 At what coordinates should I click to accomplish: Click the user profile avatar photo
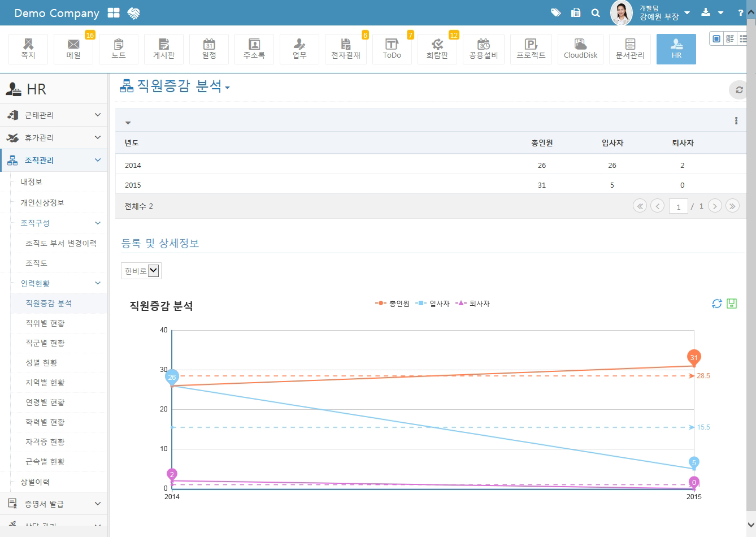pyautogui.click(x=622, y=12)
